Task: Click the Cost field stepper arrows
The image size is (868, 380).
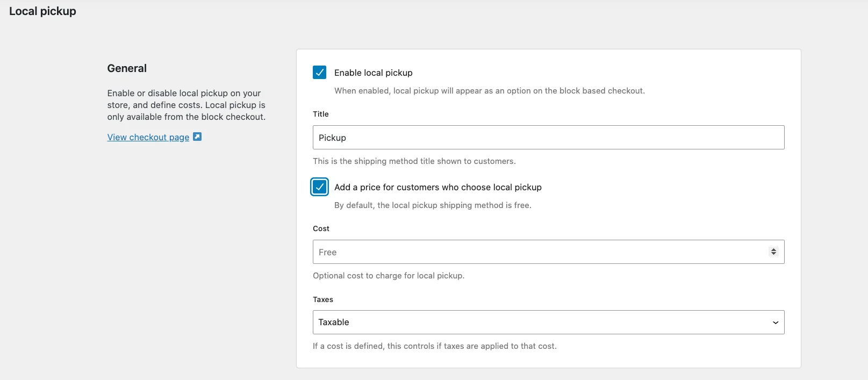Action: point(773,252)
